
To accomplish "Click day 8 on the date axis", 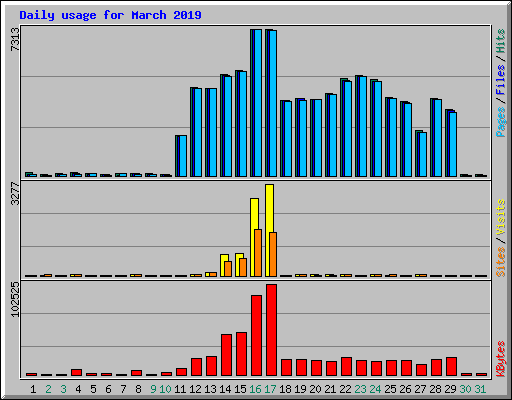I will point(138,389).
